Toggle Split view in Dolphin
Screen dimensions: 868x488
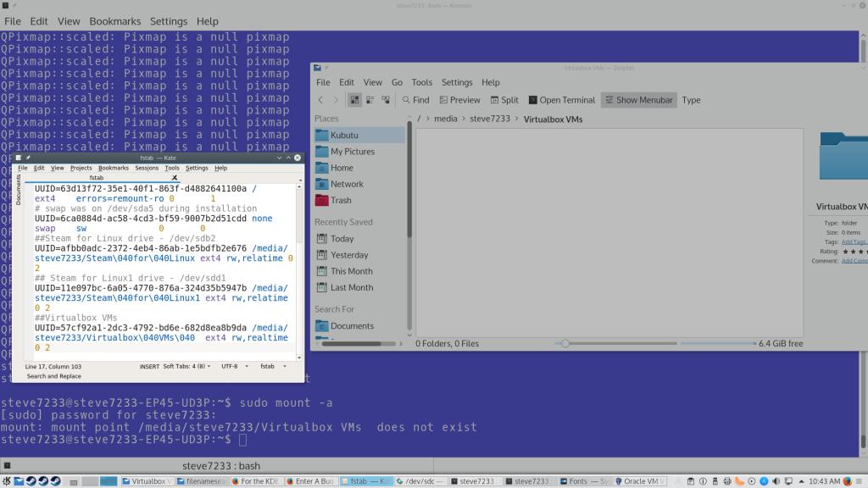tap(504, 100)
